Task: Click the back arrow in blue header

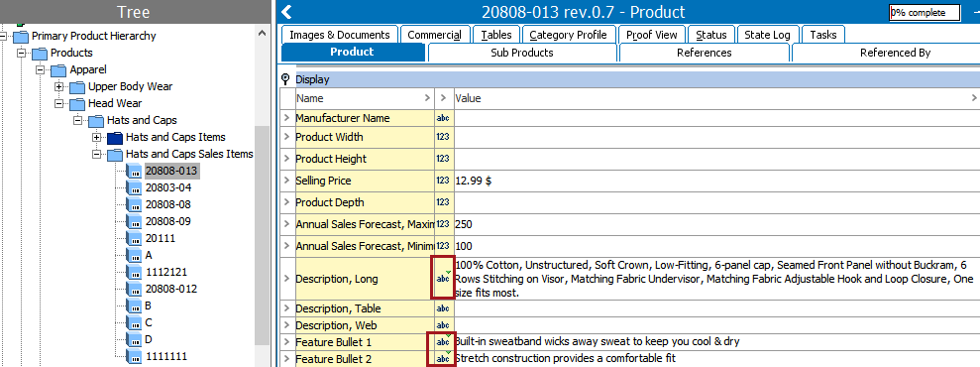Action: coord(287,12)
